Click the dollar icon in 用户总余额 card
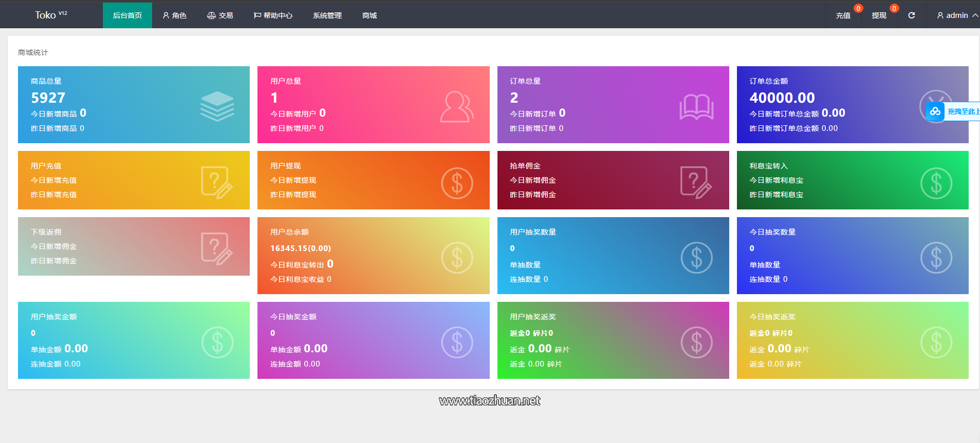The width and height of the screenshot is (980, 443). coord(457,258)
